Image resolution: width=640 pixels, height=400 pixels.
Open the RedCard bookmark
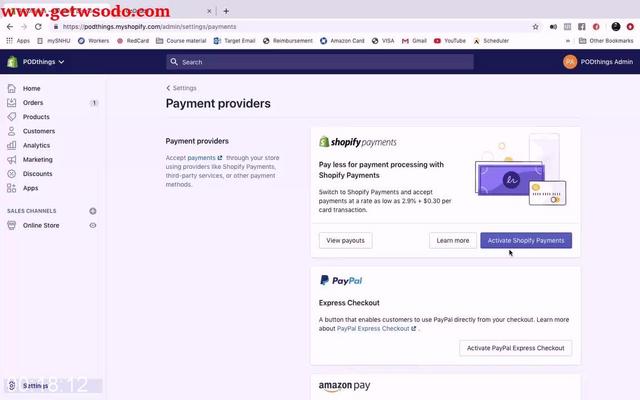pyautogui.click(x=133, y=41)
